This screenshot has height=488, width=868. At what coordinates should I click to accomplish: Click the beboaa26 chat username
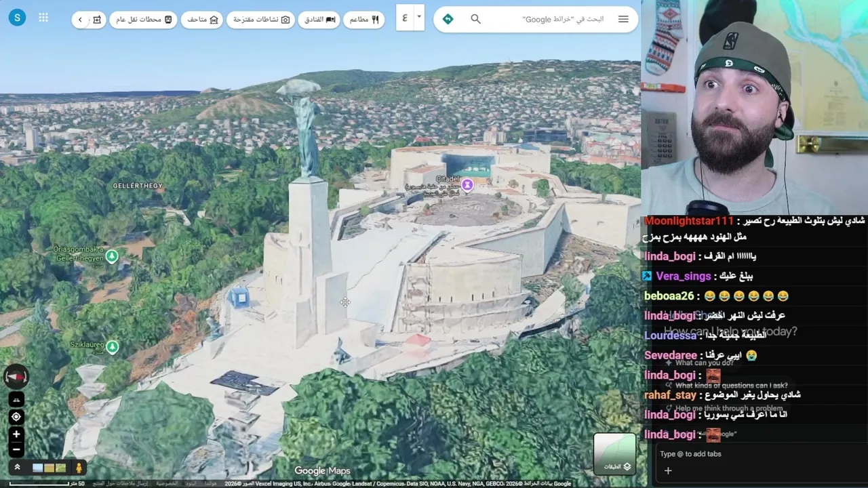669,296
